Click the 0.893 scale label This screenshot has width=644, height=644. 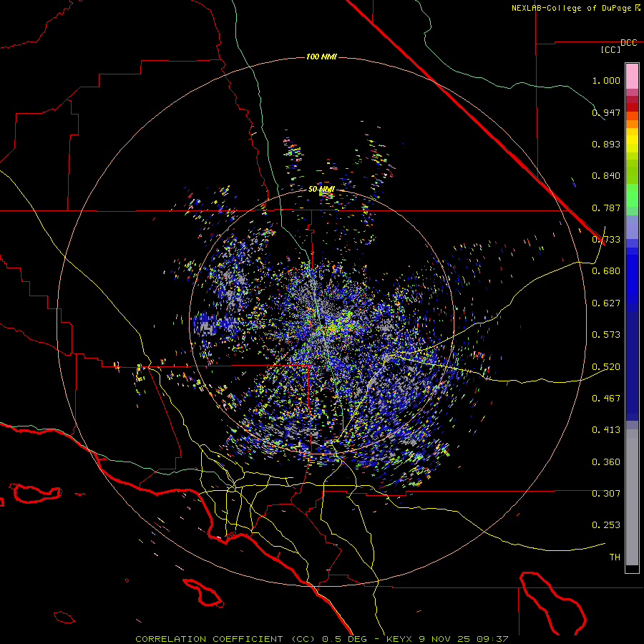pyautogui.click(x=606, y=144)
